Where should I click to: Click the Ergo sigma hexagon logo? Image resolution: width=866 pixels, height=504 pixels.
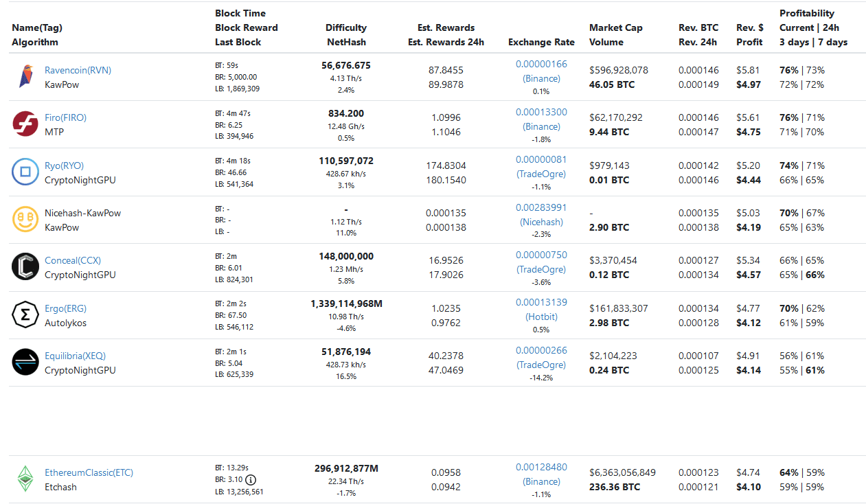tap(25, 314)
